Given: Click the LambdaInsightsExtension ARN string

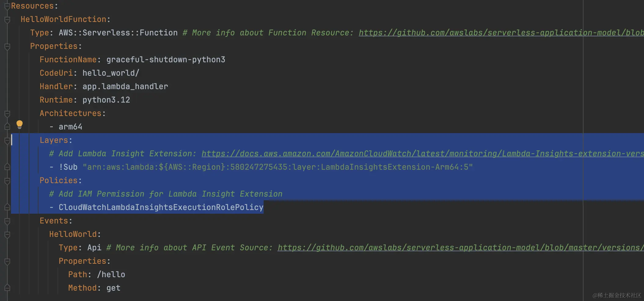Looking at the screenshot, I should (x=277, y=167).
